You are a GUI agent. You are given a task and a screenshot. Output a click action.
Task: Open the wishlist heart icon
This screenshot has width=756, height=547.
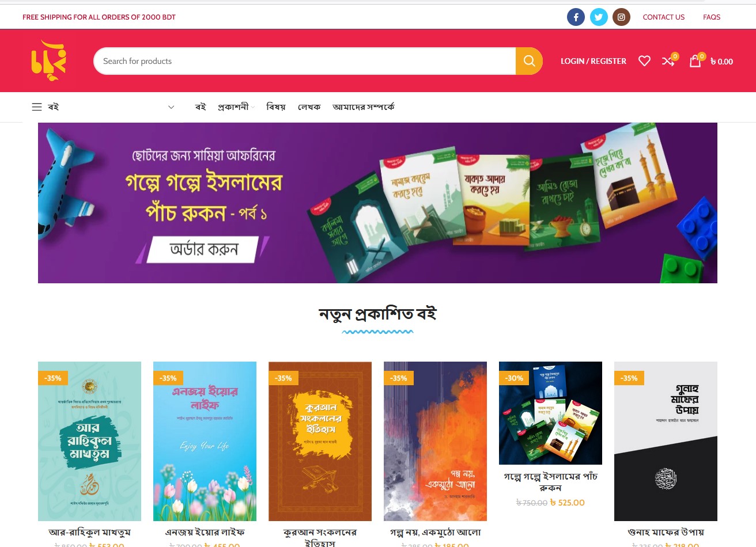[644, 61]
